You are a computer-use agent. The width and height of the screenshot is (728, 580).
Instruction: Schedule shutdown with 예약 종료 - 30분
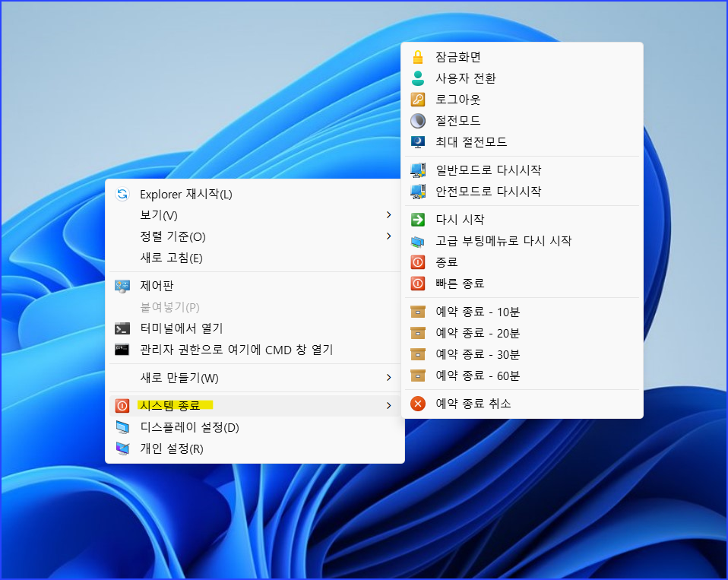(522, 354)
